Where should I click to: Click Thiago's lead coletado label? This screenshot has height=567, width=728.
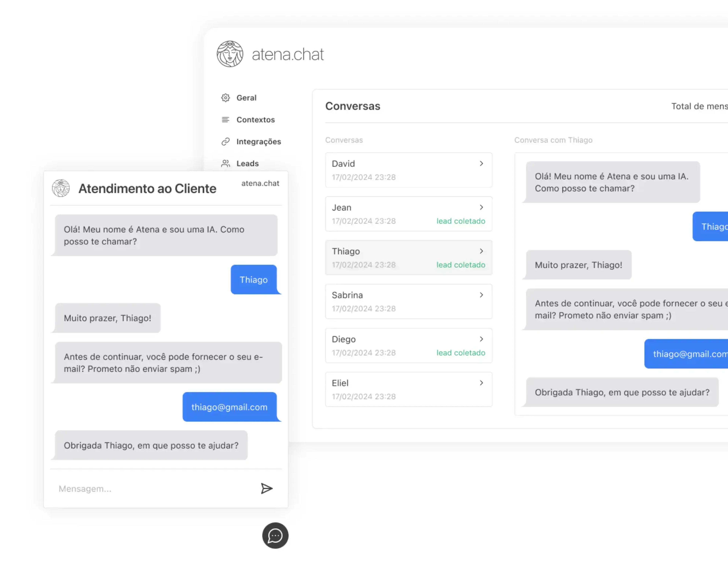pyautogui.click(x=461, y=265)
